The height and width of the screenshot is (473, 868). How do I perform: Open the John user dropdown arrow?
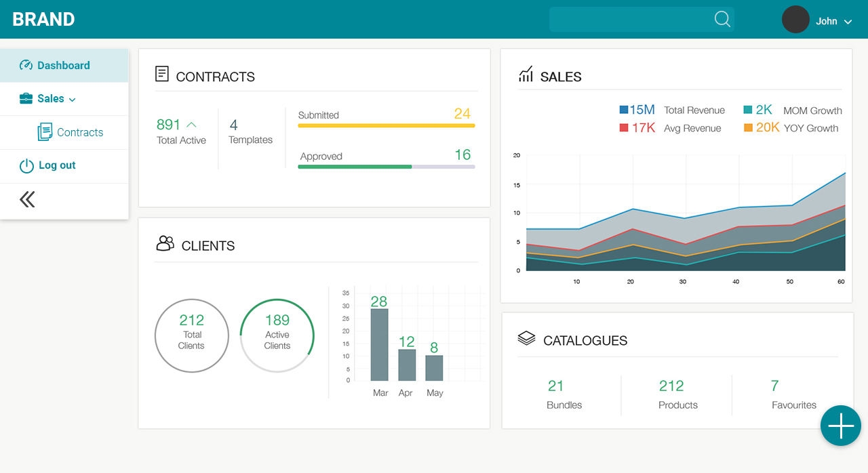(848, 22)
